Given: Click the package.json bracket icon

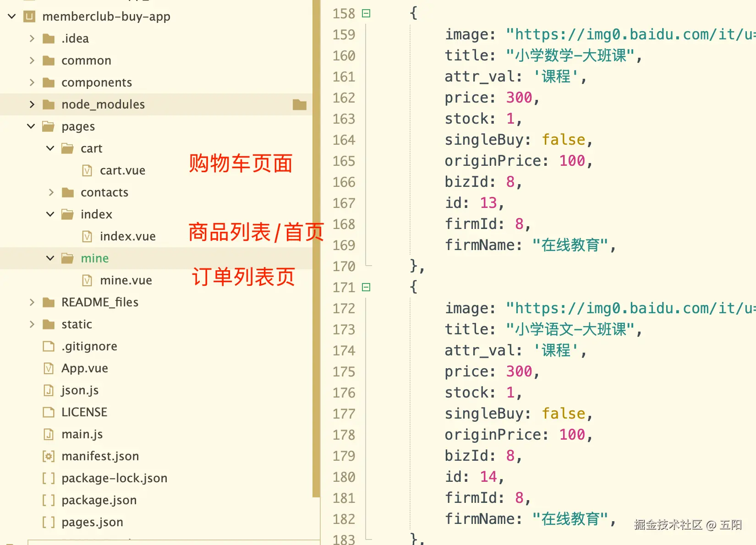Looking at the screenshot, I should (49, 500).
